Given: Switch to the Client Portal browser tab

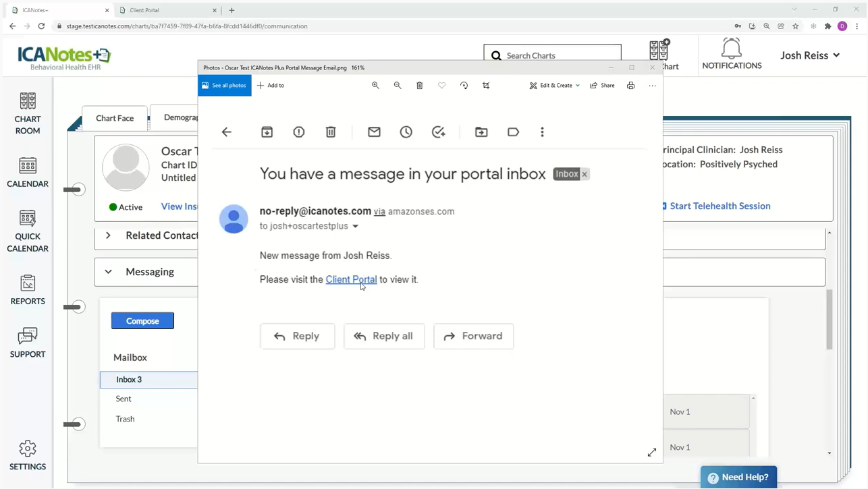Looking at the screenshot, I should pos(168,10).
